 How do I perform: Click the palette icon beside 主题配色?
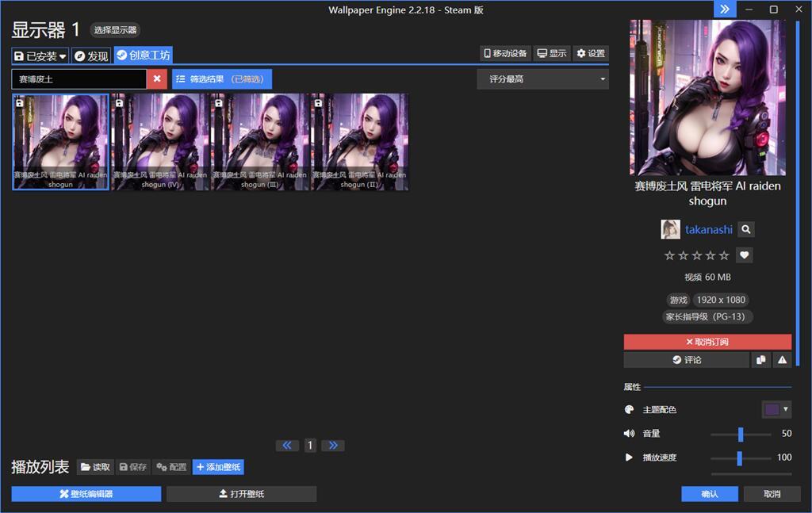tap(629, 409)
